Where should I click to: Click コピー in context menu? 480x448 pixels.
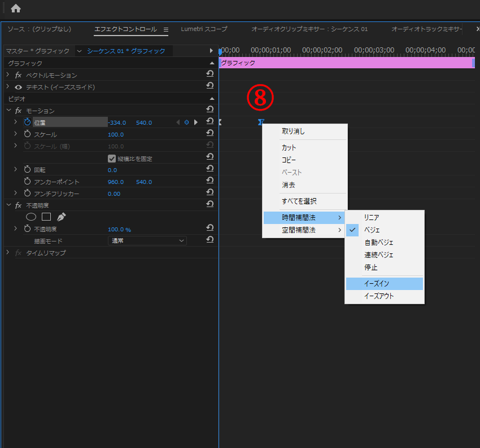[x=305, y=160]
